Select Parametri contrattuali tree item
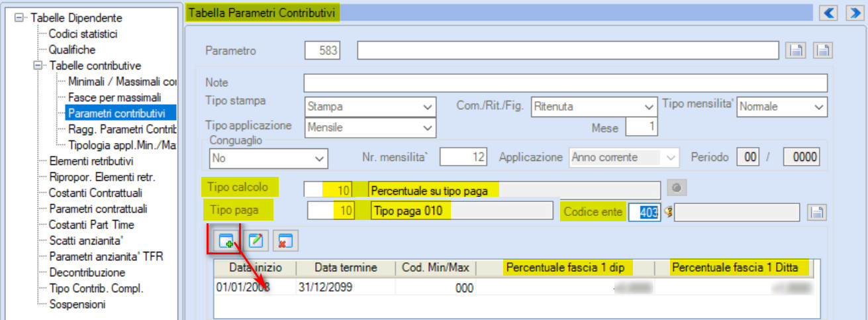 [x=98, y=209]
